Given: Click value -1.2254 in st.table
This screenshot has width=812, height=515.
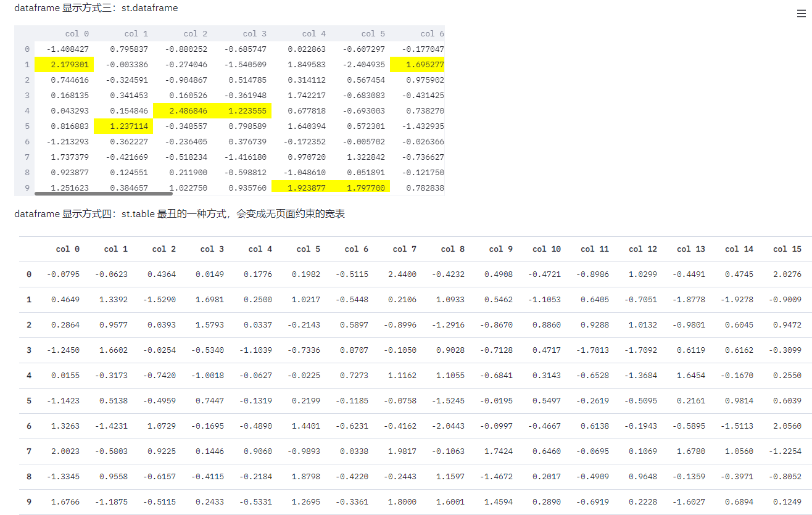Looking at the screenshot, I should tap(785, 451).
